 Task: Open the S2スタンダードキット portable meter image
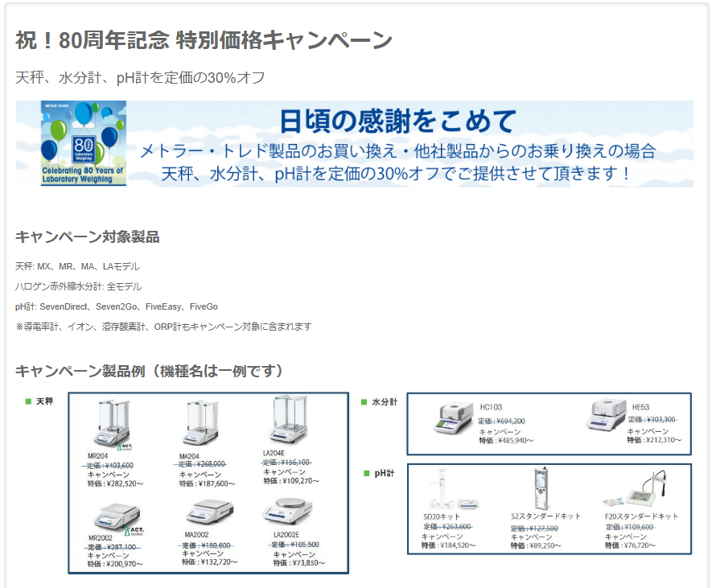(541, 488)
